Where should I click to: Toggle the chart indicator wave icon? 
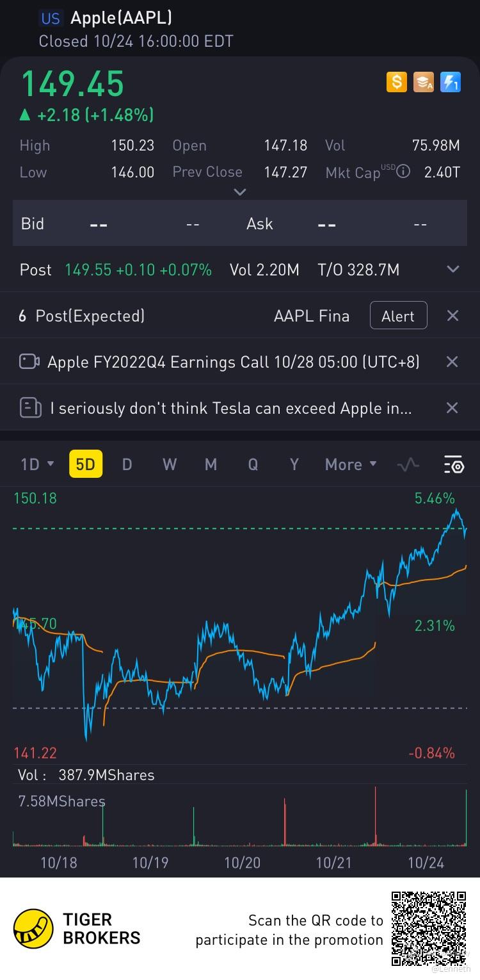408,465
